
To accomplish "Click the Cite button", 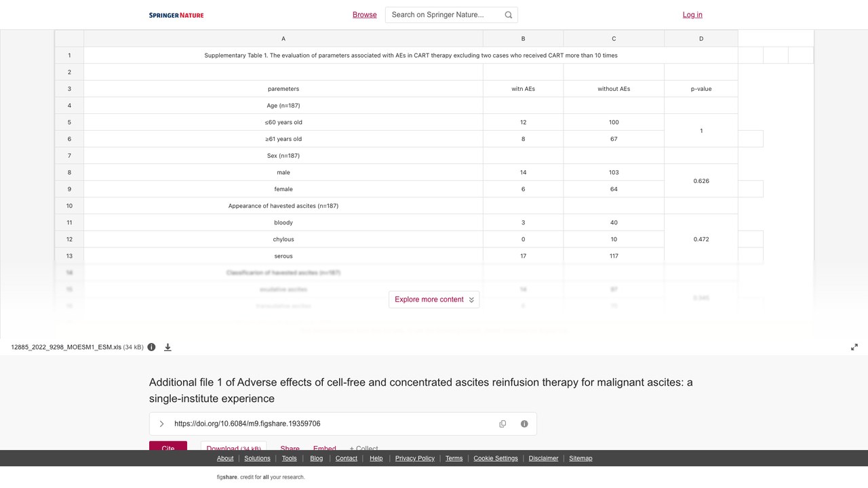I will click(168, 447).
